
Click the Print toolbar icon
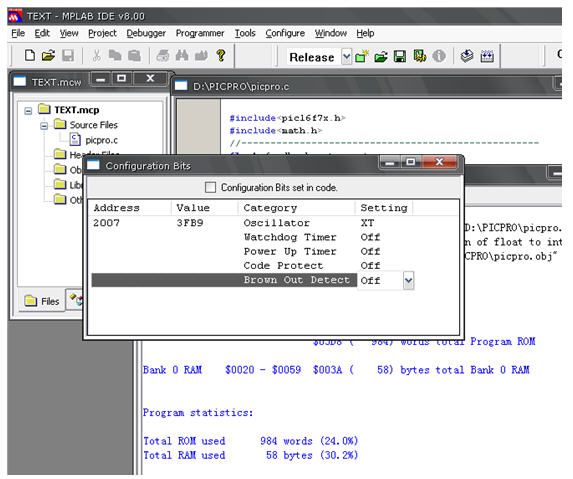click(163, 56)
